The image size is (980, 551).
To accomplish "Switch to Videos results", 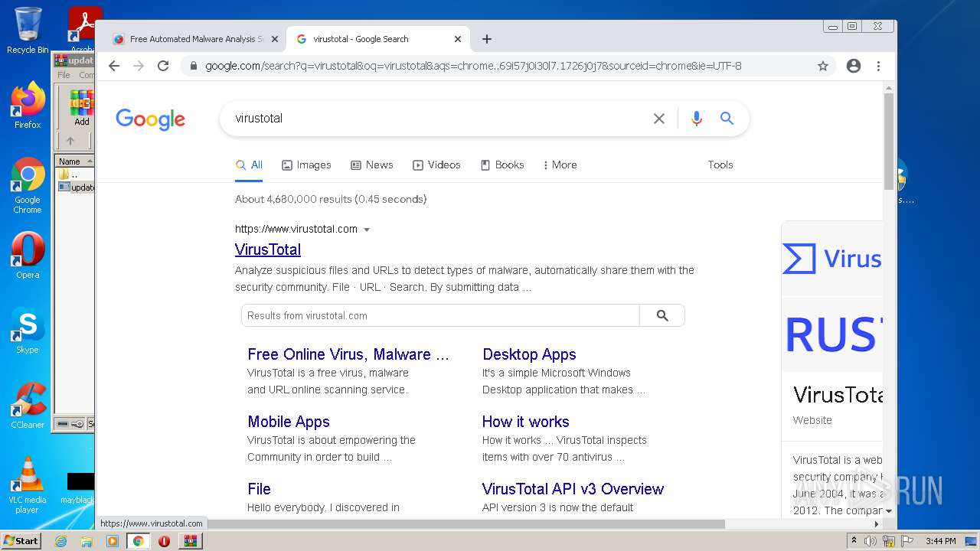I will pos(436,165).
